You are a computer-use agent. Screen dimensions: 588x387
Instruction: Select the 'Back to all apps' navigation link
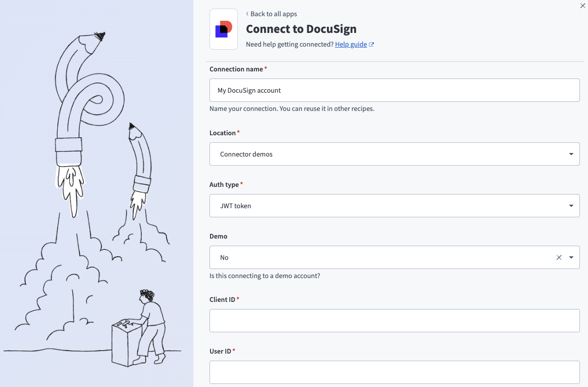(x=274, y=14)
